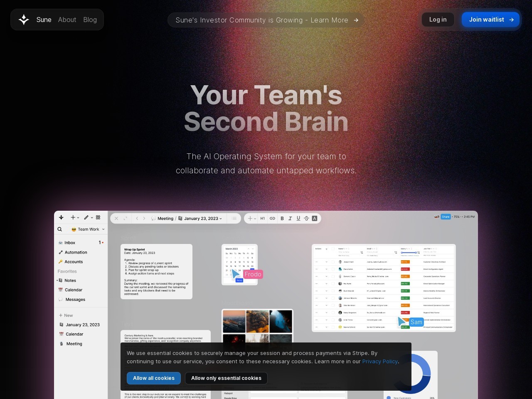
Task: Apply H1 heading from the format toolbar
Action: point(262,218)
